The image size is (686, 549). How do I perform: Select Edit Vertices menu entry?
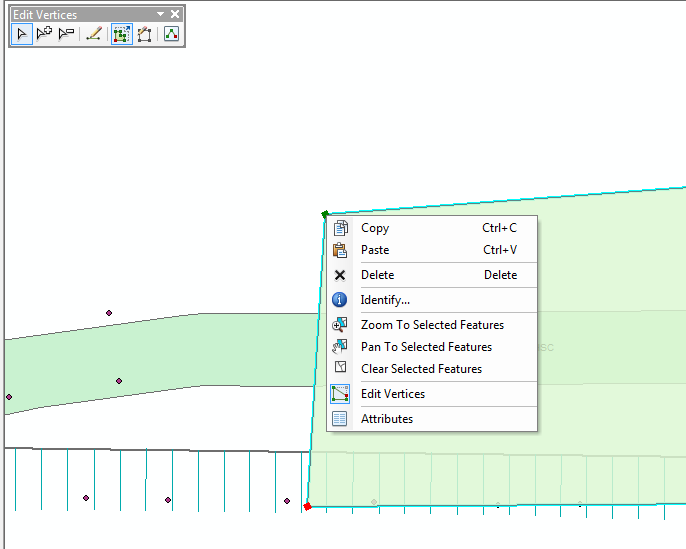(432, 394)
